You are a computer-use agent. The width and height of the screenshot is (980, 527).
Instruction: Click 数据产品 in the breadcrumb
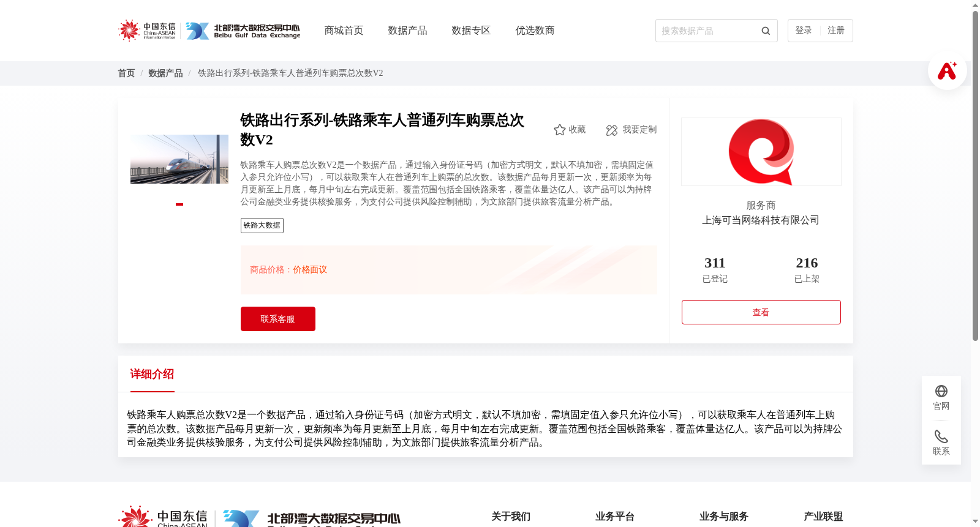(x=165, y=73)
